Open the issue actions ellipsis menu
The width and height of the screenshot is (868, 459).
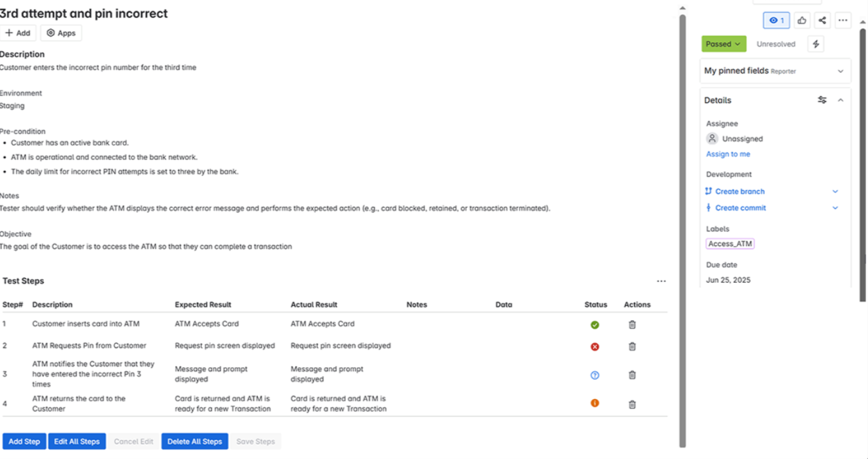(843, 21)
